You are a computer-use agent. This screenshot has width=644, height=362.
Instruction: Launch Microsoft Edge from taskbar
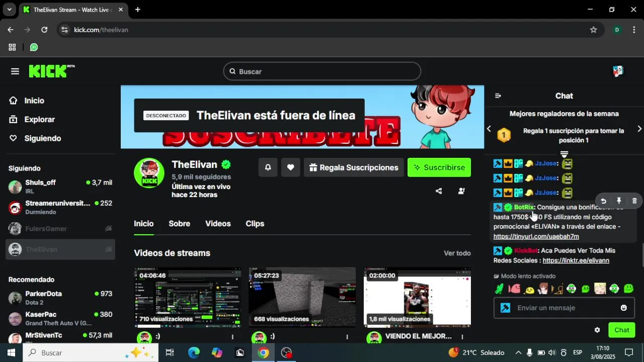click(194, 352)
